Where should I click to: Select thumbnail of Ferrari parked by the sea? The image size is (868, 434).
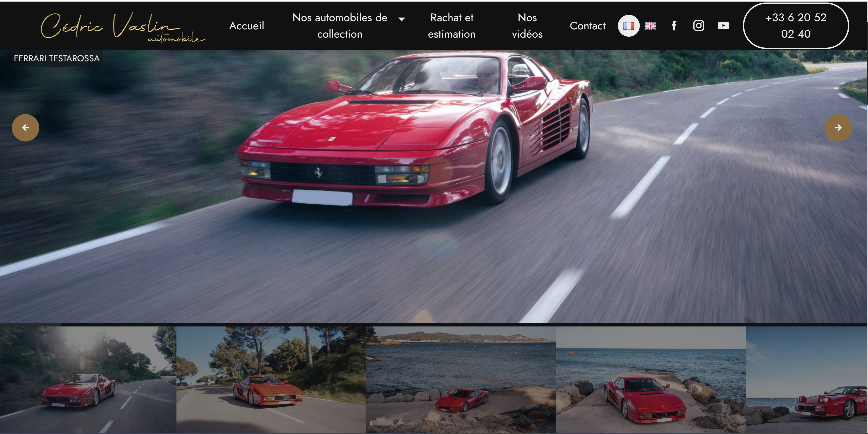461,380
